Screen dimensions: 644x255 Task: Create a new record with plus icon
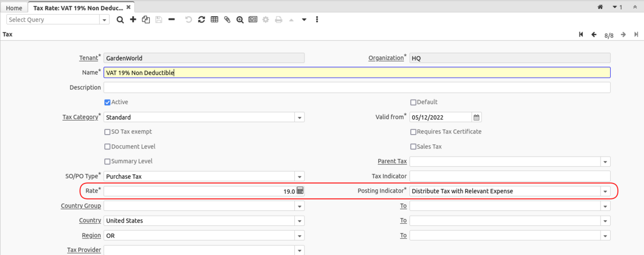133,19
